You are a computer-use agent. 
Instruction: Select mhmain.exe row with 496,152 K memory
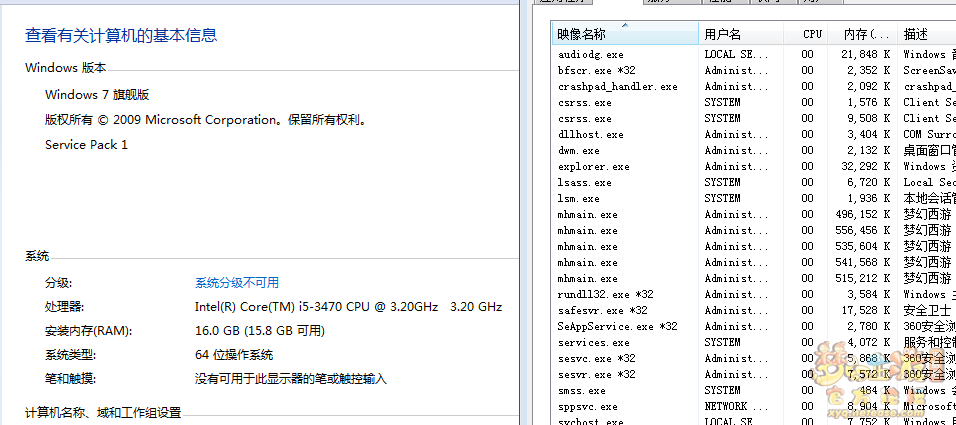754,215
